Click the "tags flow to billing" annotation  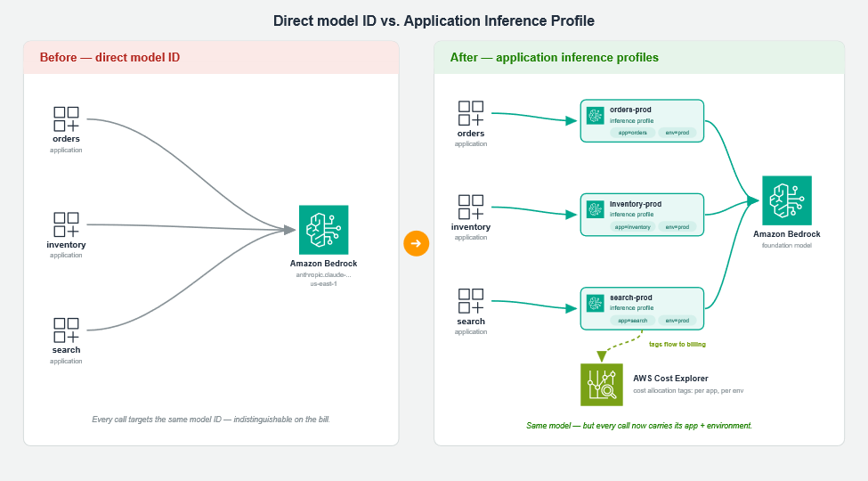point(677,344)
